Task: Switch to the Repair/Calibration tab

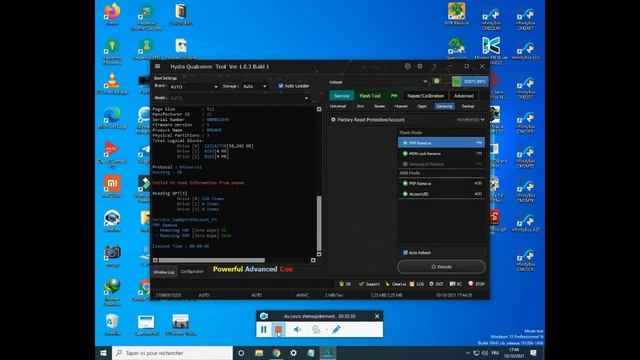Action: pos(425,96)
